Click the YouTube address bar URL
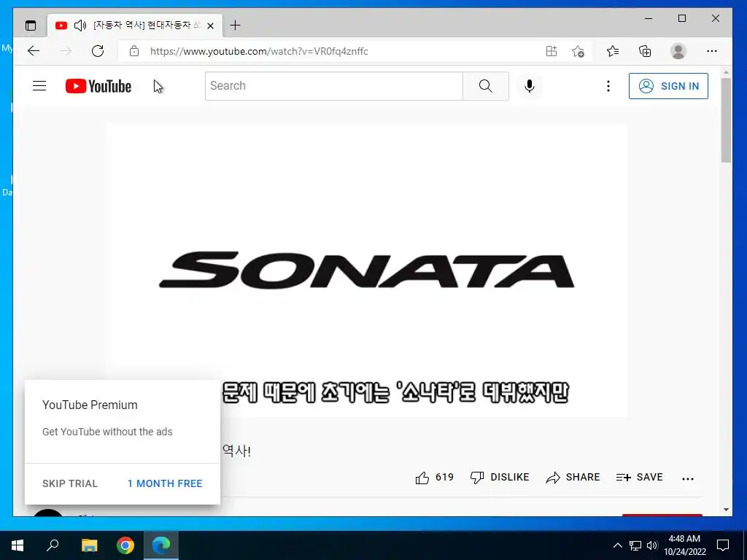The width and height of the screenshot is (747, 560). (259, 52)
